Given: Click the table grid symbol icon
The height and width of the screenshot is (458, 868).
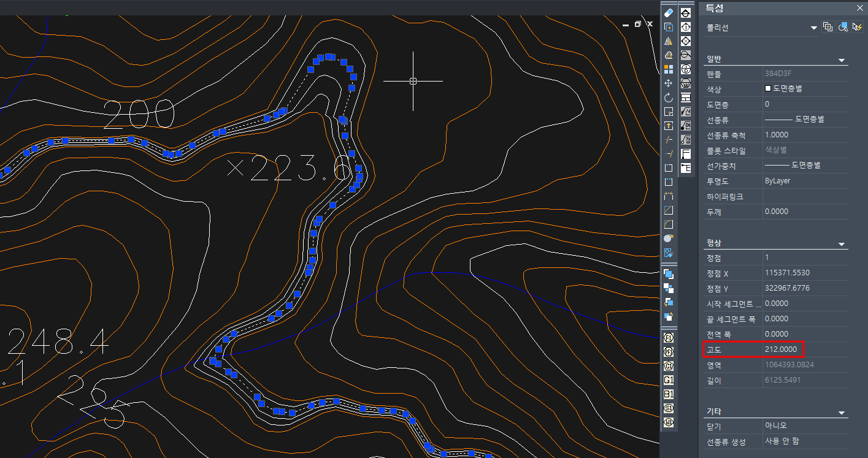Looking at the screenshot, I should (686, 97).
